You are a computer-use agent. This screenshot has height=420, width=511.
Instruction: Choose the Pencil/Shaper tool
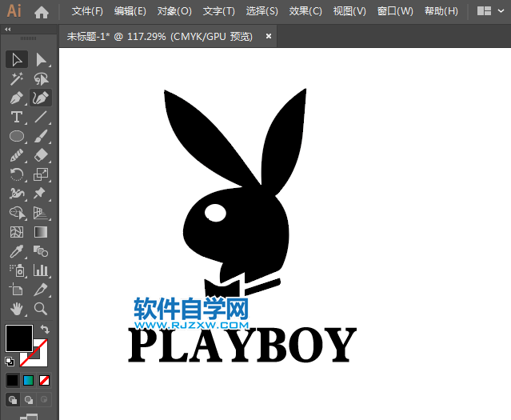(17, 155)
